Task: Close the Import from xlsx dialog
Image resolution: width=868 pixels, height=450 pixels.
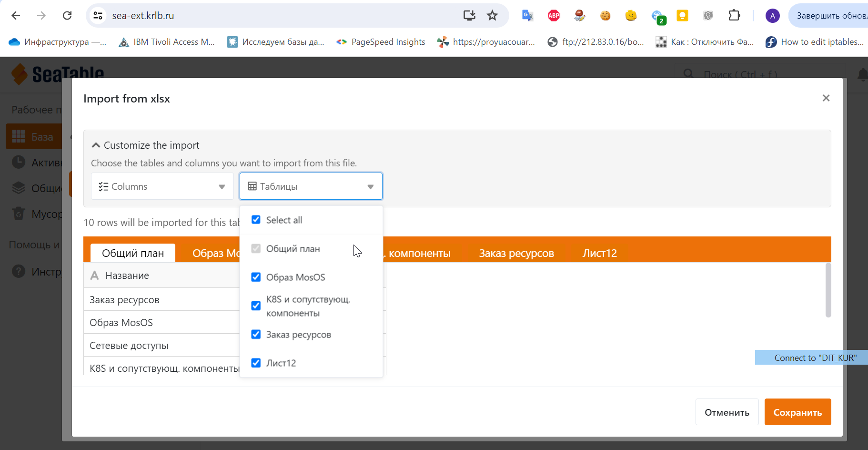Action: 826,98
